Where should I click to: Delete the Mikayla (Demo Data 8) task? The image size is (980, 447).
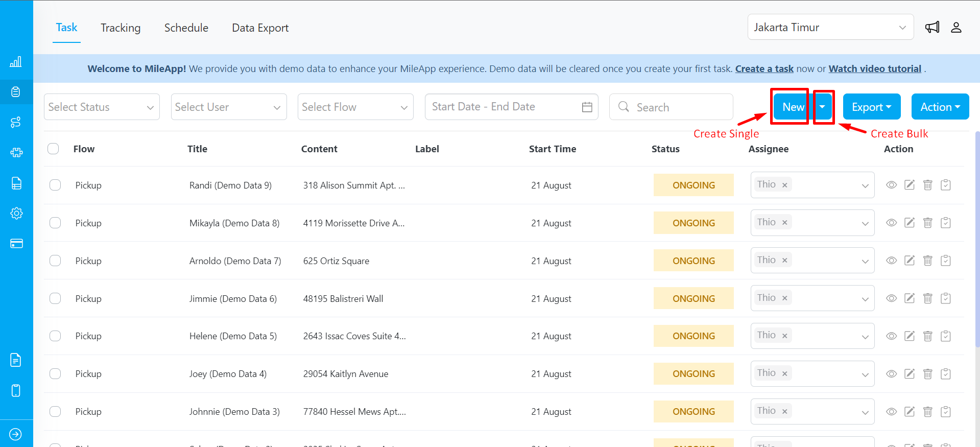point(928,223)
